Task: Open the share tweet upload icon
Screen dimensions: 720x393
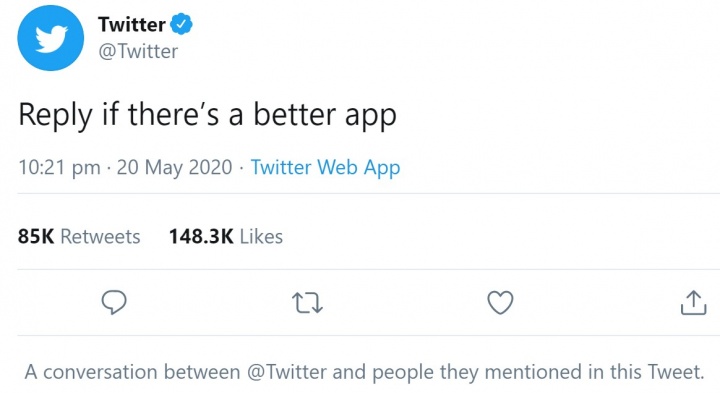Action: click(x=693, y=303)
